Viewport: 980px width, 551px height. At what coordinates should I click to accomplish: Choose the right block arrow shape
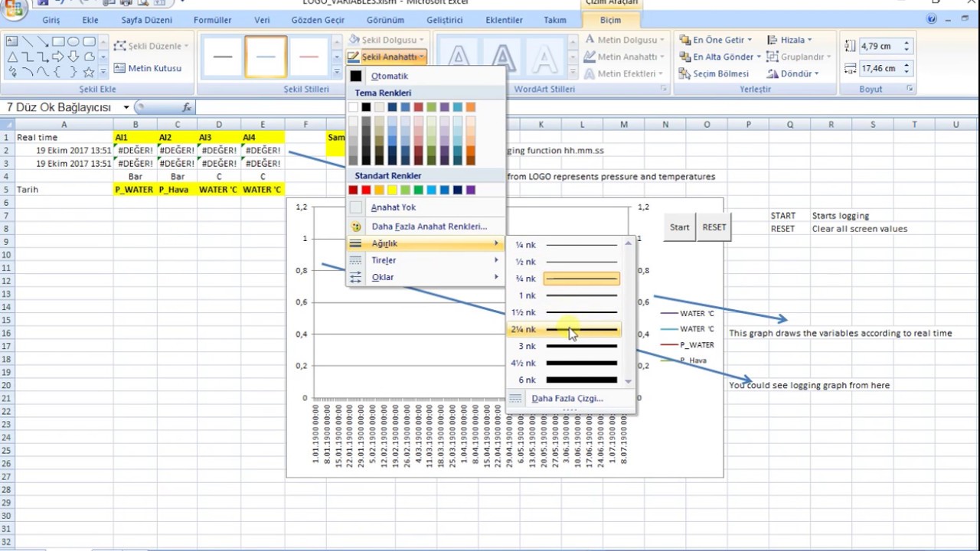point(58,57)
